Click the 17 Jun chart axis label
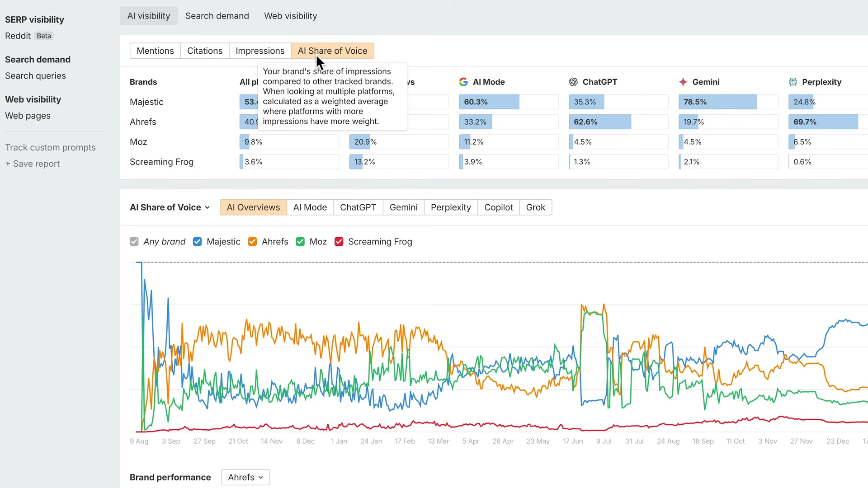Screen dimensions: 868x488 point(573,441)
